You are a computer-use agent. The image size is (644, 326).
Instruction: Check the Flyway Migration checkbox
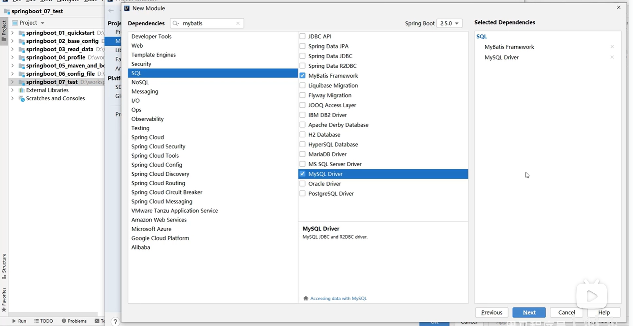(302, 95)
